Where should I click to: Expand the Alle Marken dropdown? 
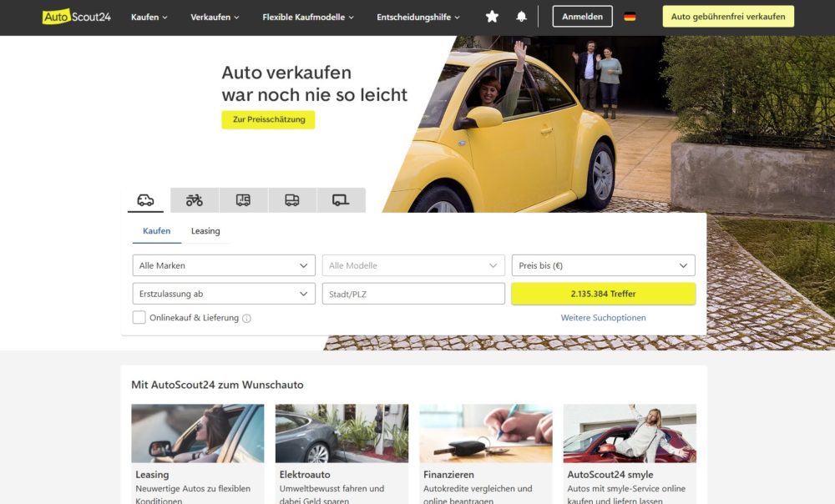coord(224,265)
